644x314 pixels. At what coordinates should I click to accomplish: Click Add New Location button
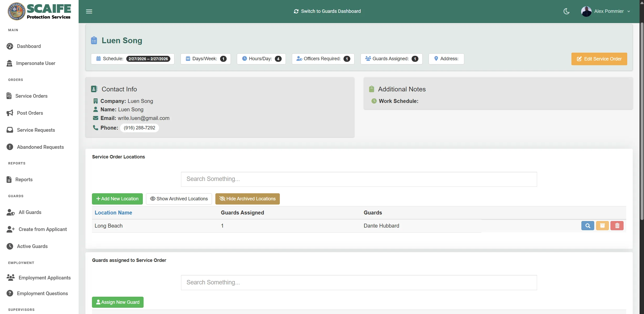tap(117, 199)
